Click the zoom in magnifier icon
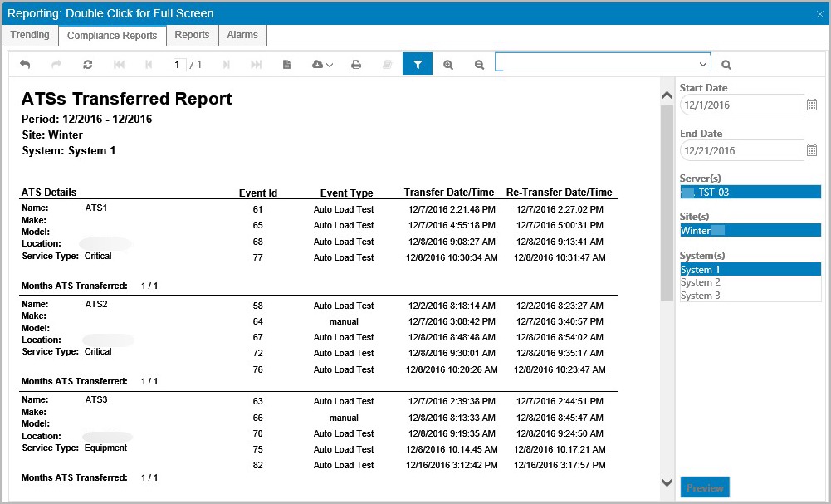Image resolution: width=831 pixels, height=504 pixels. (448, 65)
